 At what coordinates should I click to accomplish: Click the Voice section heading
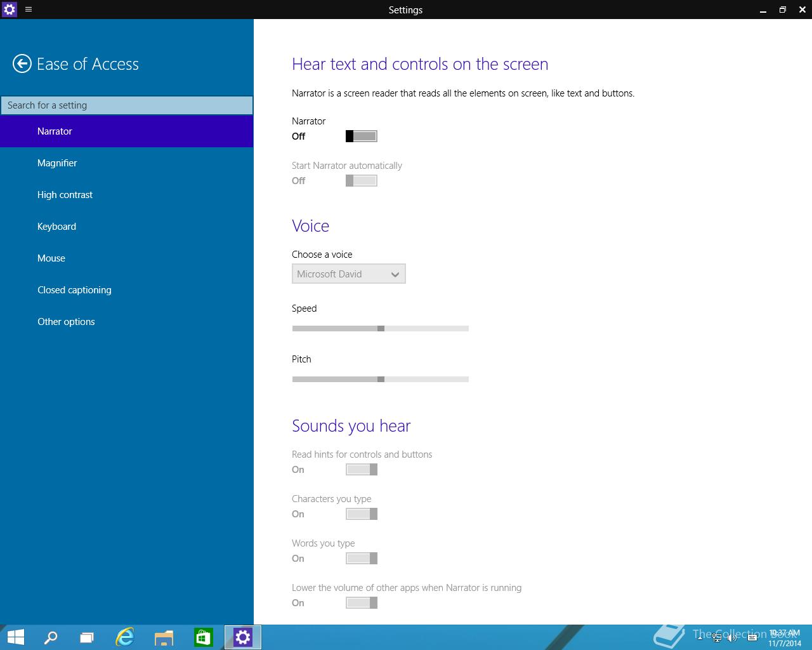pos(310,226)
